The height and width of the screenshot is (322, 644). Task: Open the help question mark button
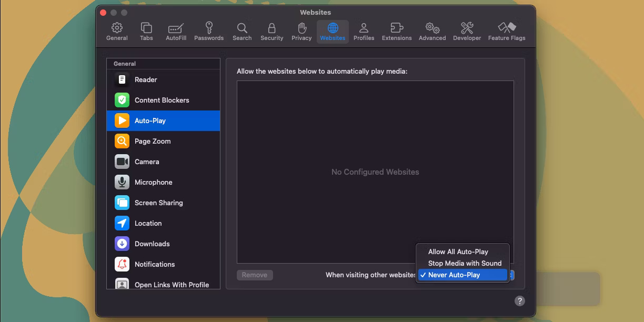point(520,300)
